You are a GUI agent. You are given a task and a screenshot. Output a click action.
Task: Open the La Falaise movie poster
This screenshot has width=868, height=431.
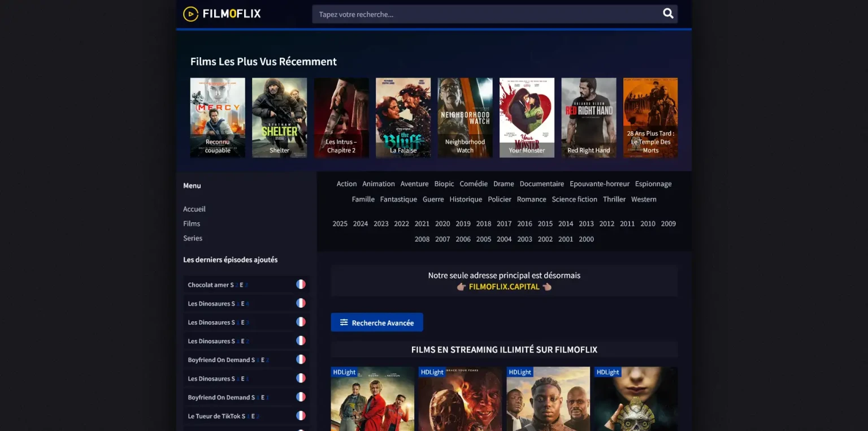point(403,118)
